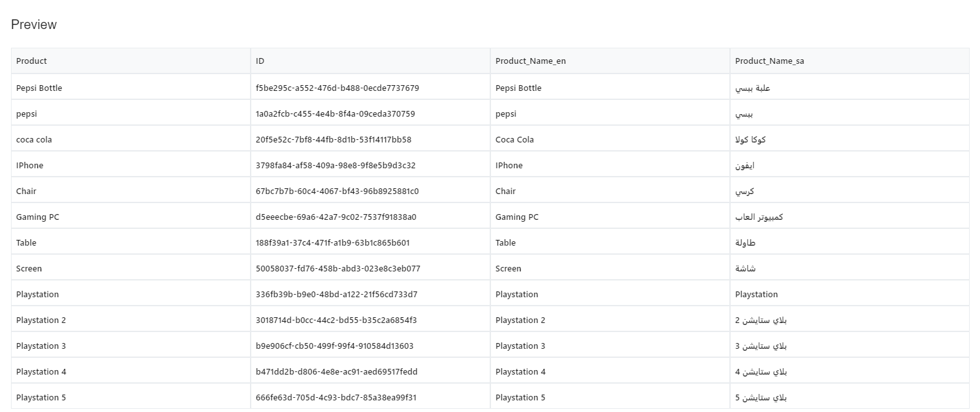980x412 pixels.
Task: Select the Gaming PC Product cell
Action: (37, 217)
